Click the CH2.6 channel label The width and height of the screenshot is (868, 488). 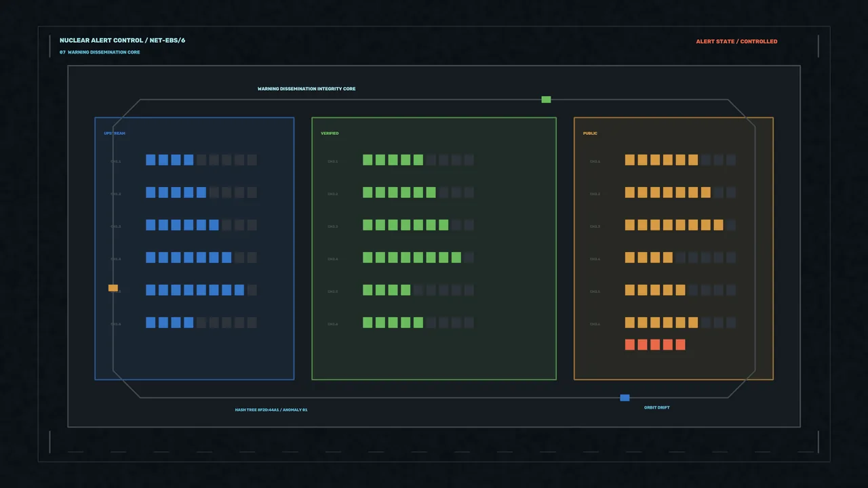tap(332, 324)
